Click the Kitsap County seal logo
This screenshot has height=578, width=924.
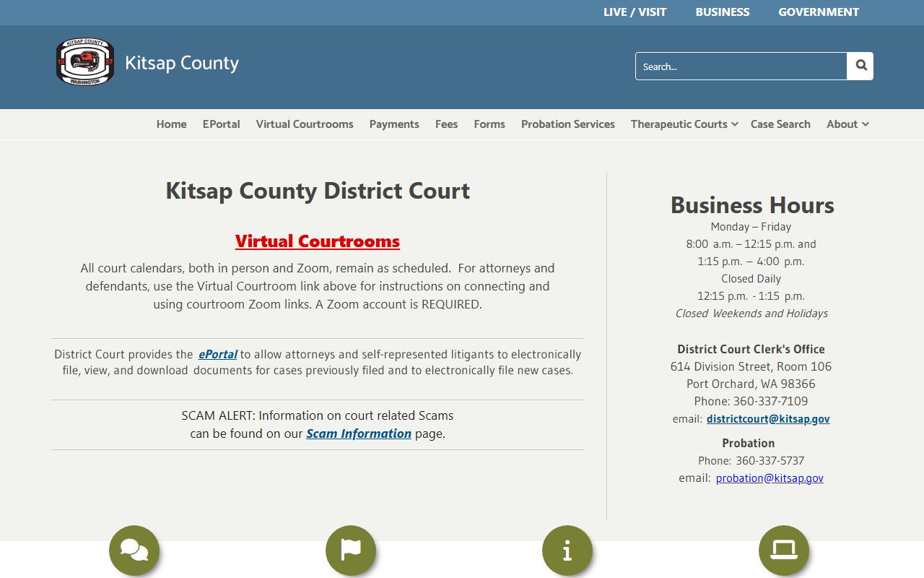[x=85, y=62]
